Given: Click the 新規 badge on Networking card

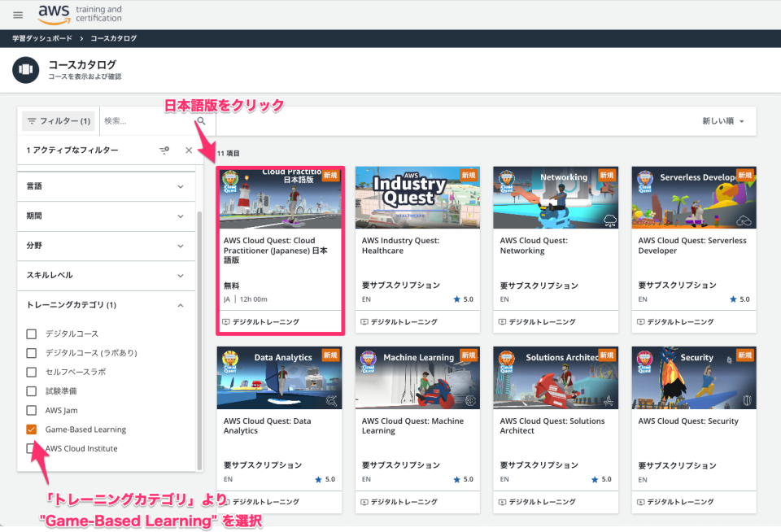Looking at the screenshot, I should [x=607, y=175].
